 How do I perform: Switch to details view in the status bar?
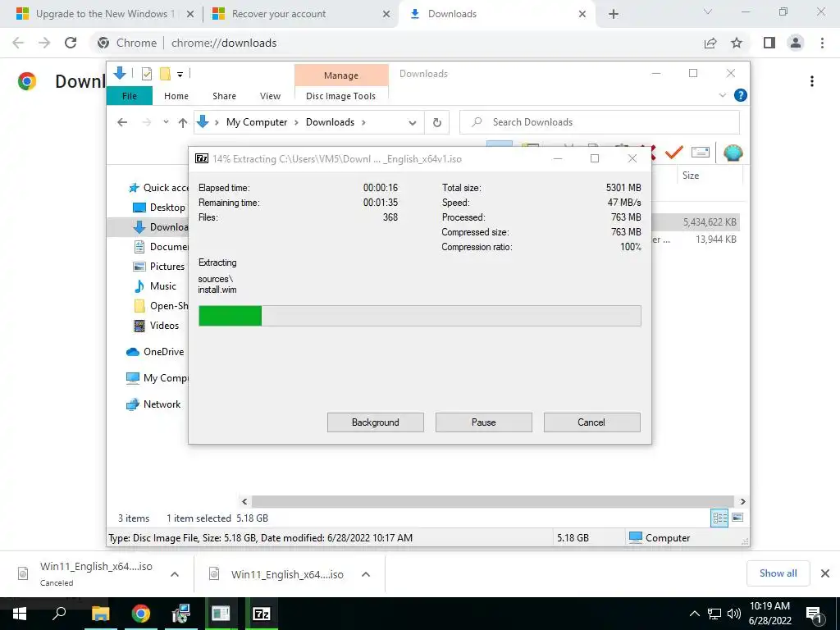coord(719,518)
